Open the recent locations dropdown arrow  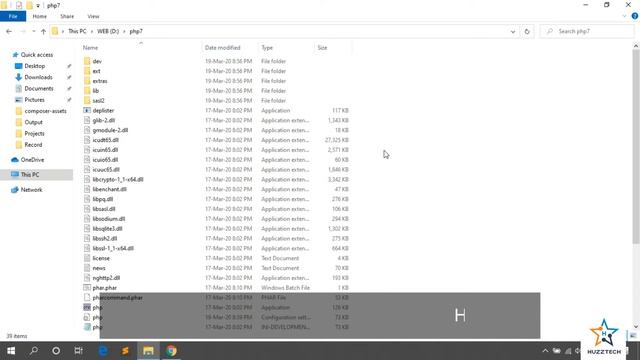(x=33, y=31)
